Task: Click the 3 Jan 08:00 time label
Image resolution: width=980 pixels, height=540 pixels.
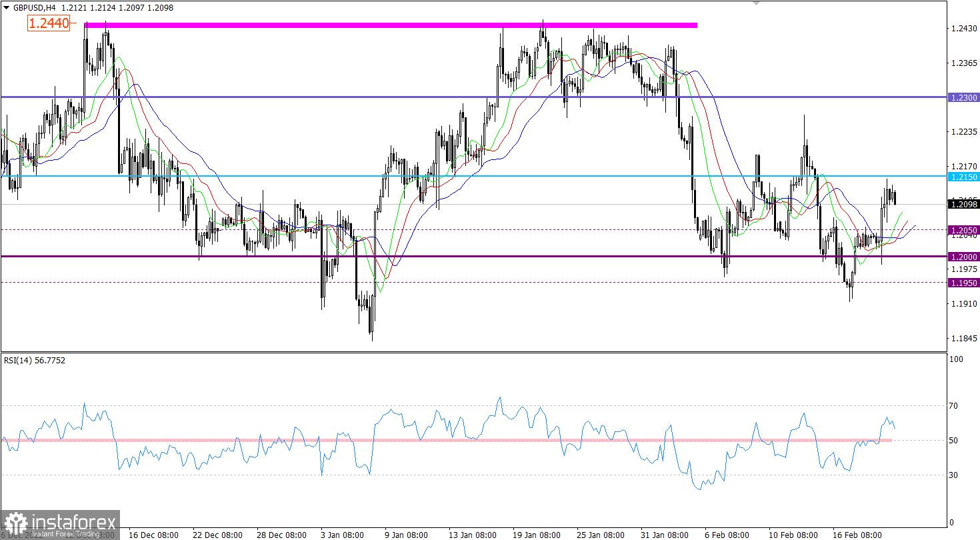Action: [x=343, y=535]
